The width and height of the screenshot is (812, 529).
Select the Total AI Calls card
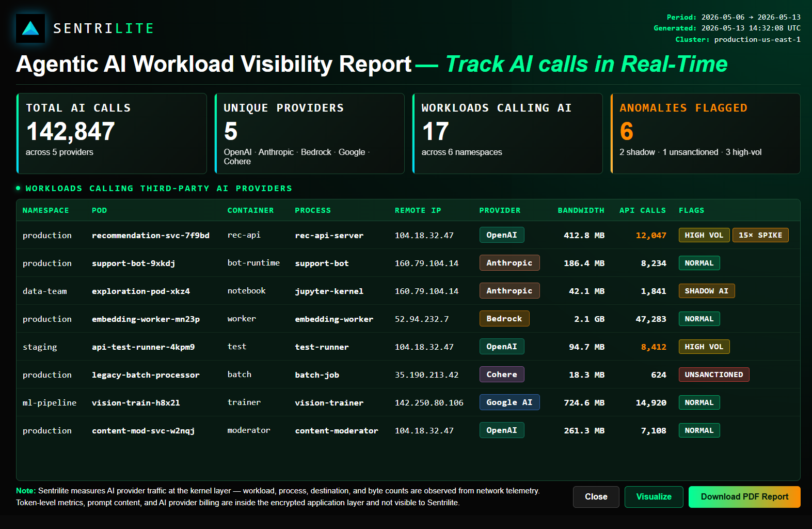click(x=112, y=133)
